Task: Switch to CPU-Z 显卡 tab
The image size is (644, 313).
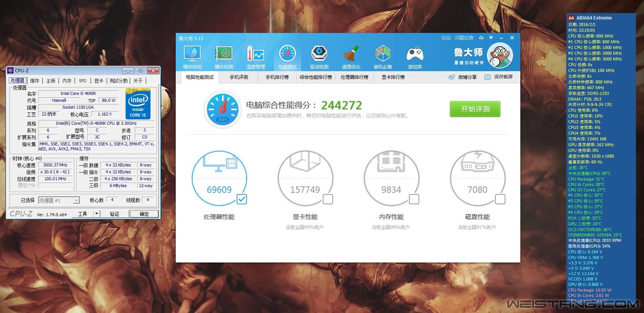Action: [x=99, y=81]
